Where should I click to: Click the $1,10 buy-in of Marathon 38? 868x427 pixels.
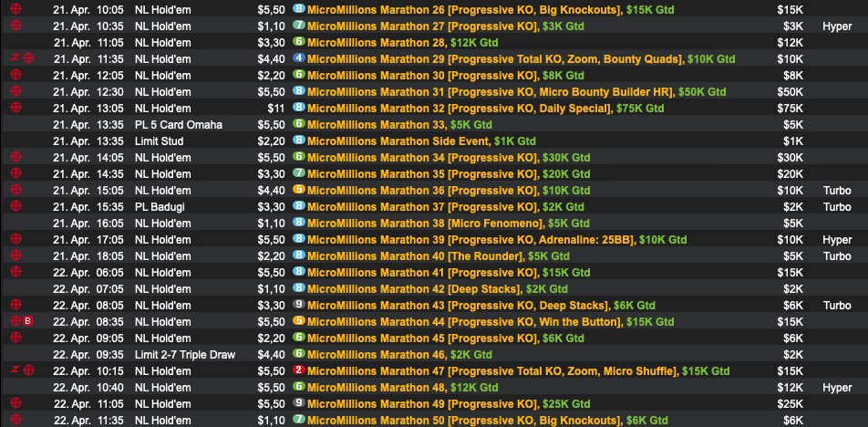click(x=272, y=224)
